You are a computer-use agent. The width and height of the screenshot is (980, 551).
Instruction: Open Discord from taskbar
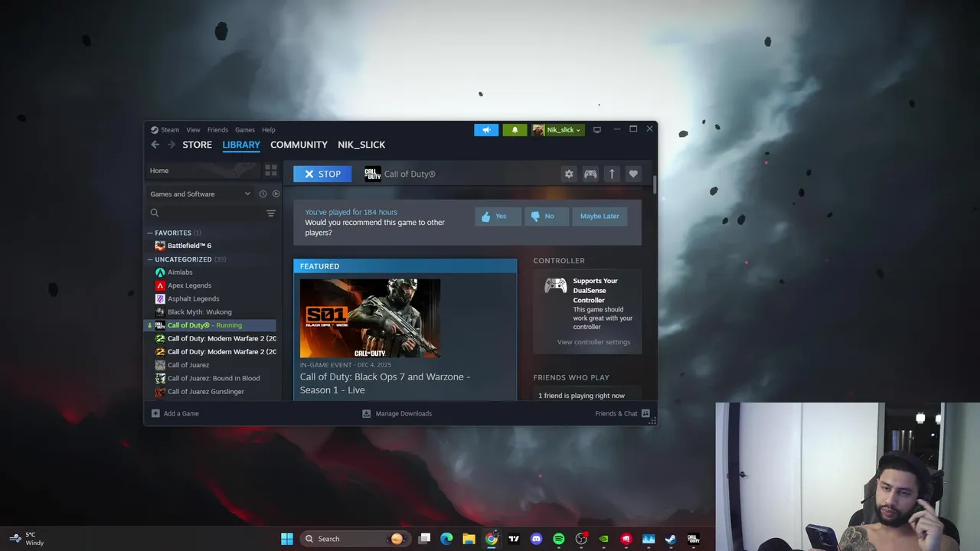click(536, 539)
